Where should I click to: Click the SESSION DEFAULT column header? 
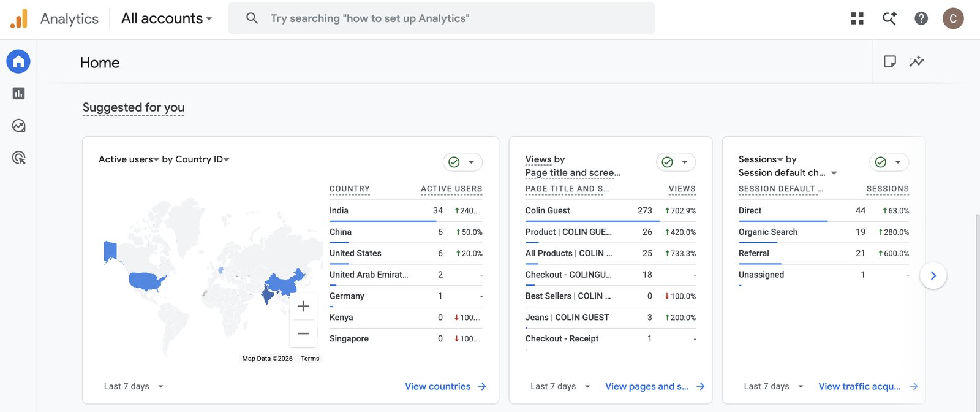pyautogui.click(x=781, y=189)
